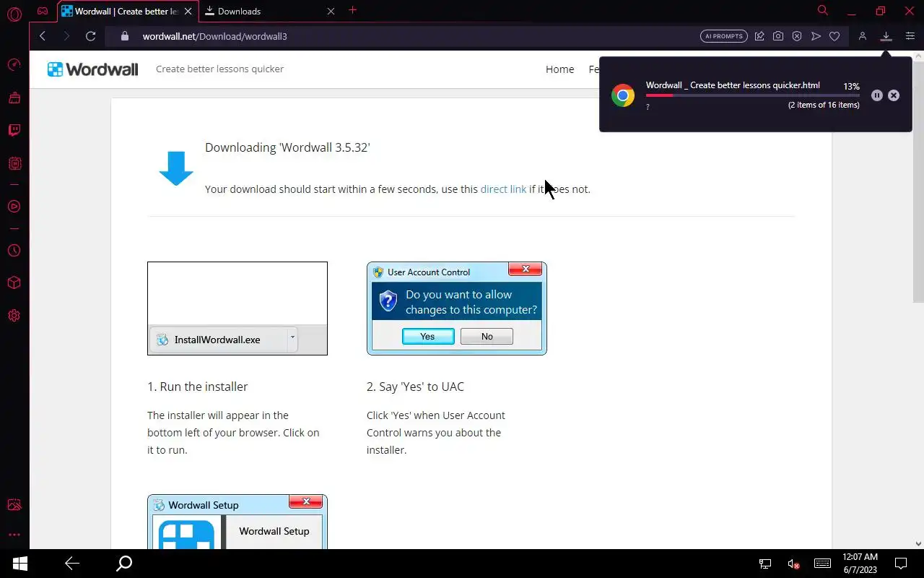Go back to the previous page
Image resolution: width=924 pixels, height=578 pixels.
pos(43,36)
